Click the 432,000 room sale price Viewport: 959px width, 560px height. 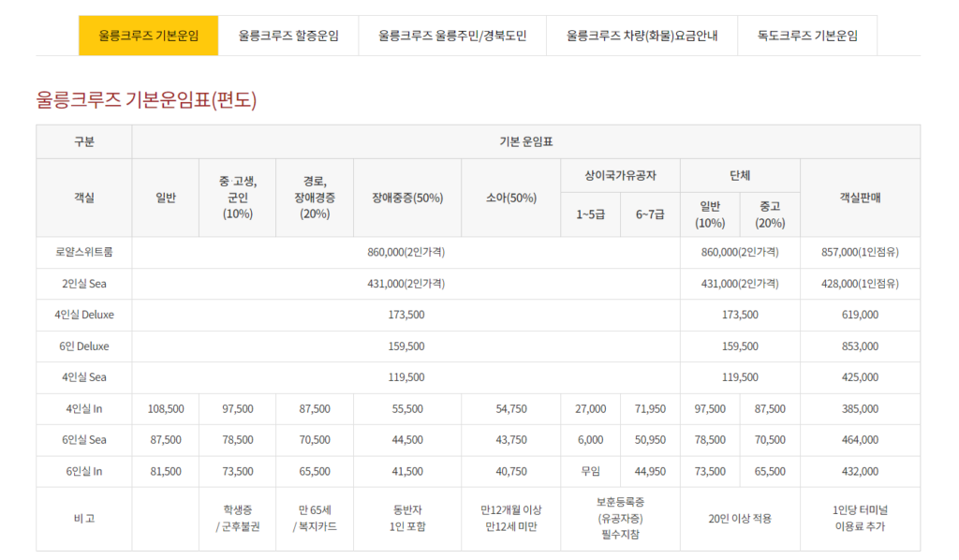[x=860, y=471]
